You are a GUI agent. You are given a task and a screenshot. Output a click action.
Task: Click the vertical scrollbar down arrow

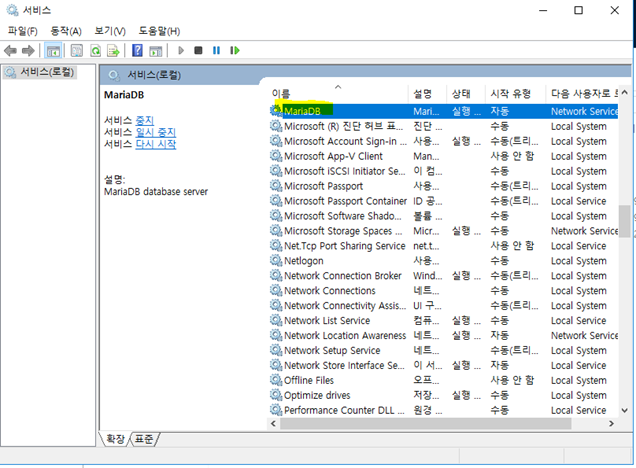pos(625,410)
